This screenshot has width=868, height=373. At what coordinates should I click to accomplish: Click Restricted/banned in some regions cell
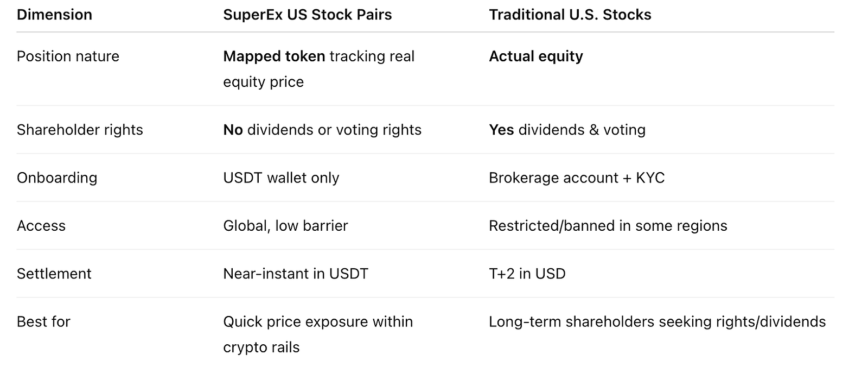(x=608, y=226)
